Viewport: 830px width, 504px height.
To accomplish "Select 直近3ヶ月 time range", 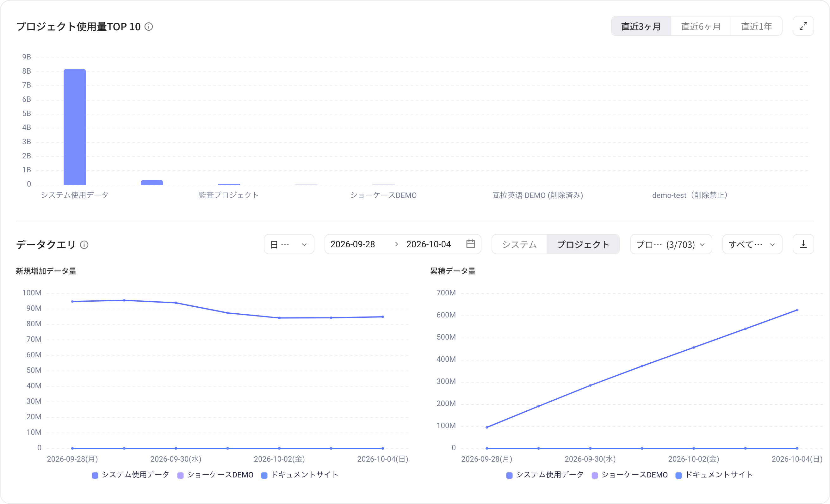I will coord(641,26).
